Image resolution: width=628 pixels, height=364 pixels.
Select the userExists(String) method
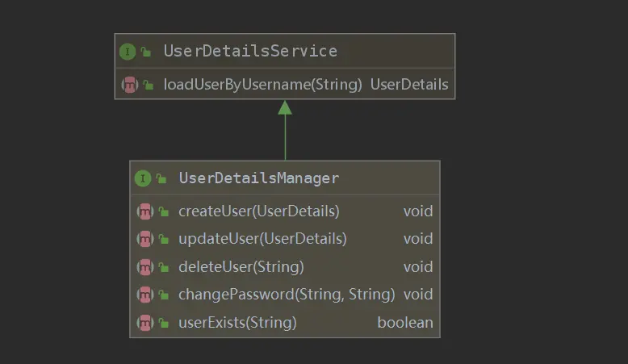point(237,323)
